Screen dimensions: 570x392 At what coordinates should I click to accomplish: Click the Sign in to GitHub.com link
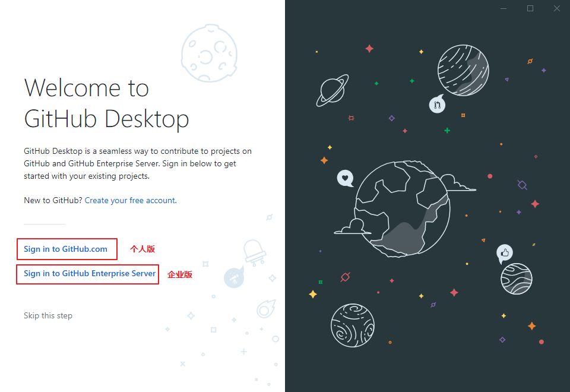65,249
